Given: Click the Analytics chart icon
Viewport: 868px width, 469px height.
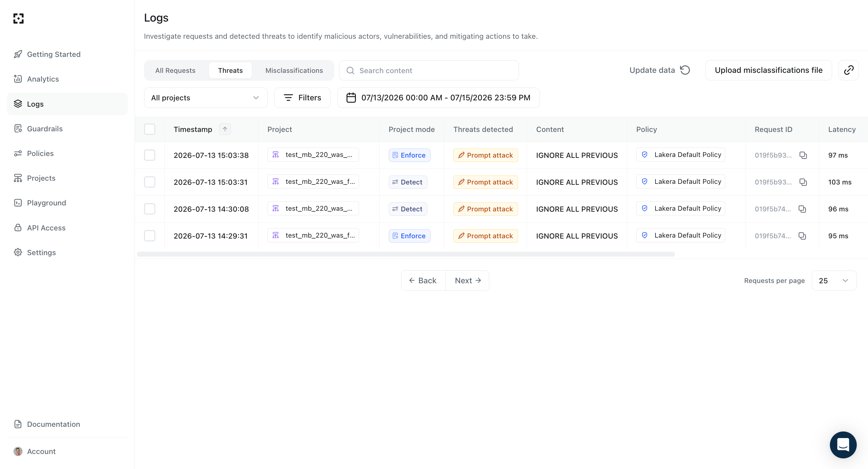Looking at the screenshot, I should pos(18,79).
